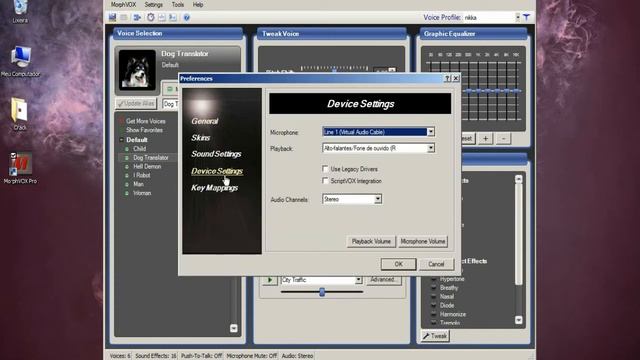Click the save floppy icon in MorphVOX toolbar
Image resolution: width=640 pixels, height=360 pixels.
(113, 17)
